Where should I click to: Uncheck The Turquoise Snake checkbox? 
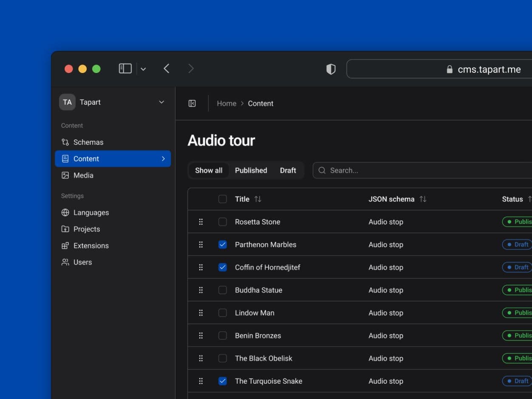223,381
